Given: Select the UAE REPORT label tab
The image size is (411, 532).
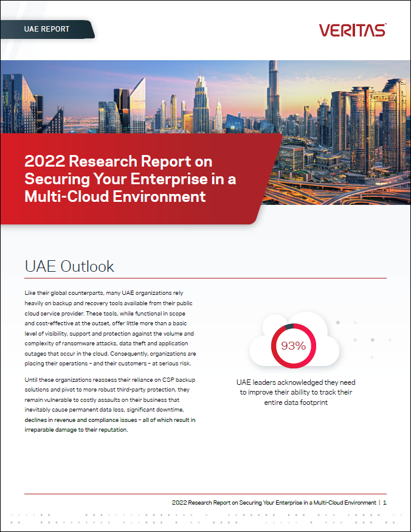Looking at the screenshot, I should pyautogui.click(x=47, y=29).
